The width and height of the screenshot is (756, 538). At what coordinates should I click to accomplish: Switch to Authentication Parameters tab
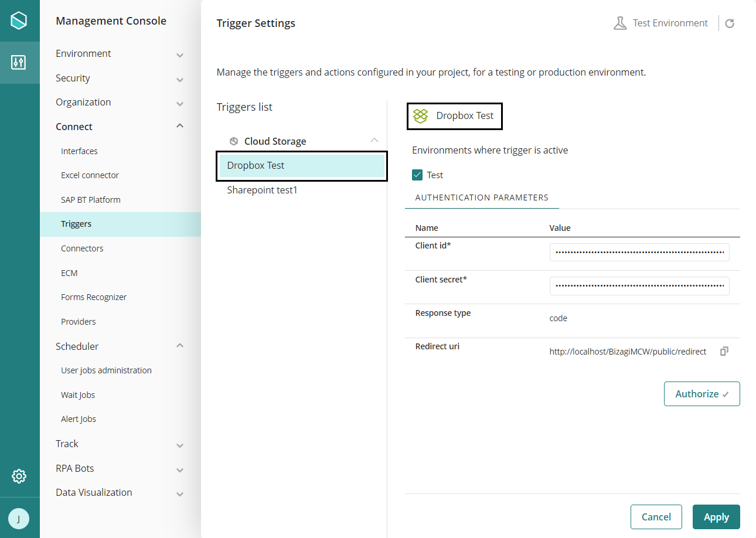(x=482, y=198)
